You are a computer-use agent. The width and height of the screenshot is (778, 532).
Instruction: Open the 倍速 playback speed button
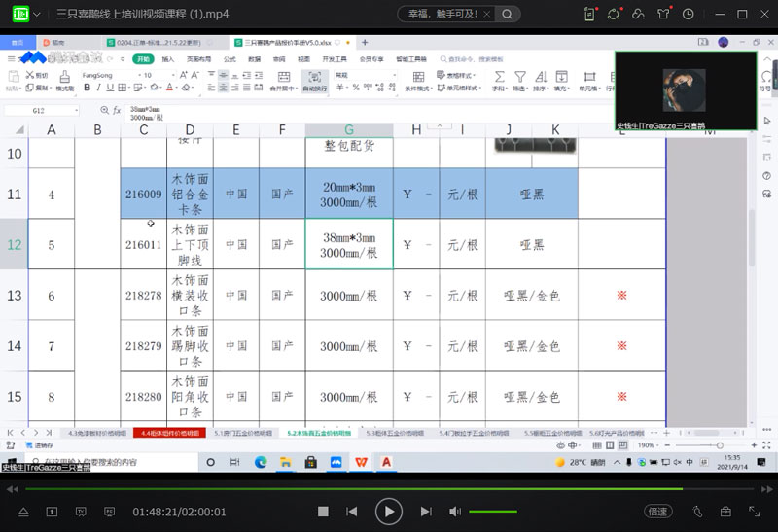pyautogui.click(x=658, y=512)
